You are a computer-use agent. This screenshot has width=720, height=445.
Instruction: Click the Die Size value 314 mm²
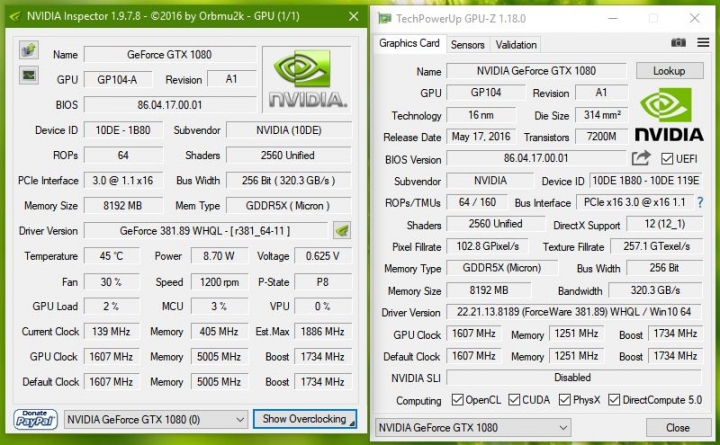tap(602, 115)
